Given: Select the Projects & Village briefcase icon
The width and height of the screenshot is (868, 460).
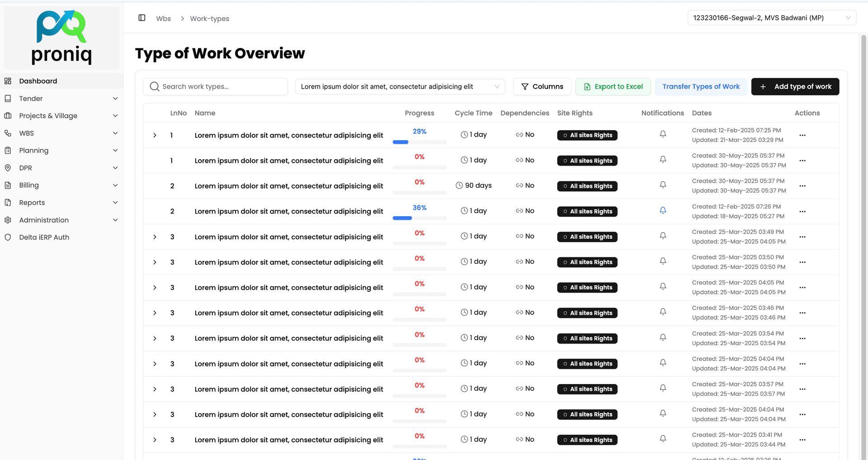Looking at the screenshot, I should tap(8, 115).
